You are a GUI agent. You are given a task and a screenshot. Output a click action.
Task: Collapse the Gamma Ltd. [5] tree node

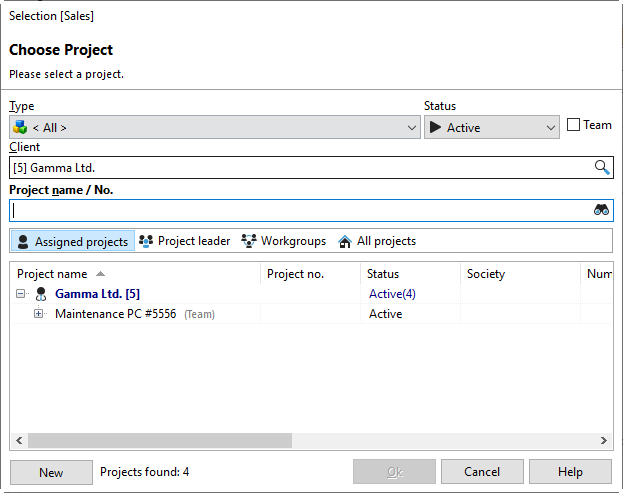tap(20, 294)
